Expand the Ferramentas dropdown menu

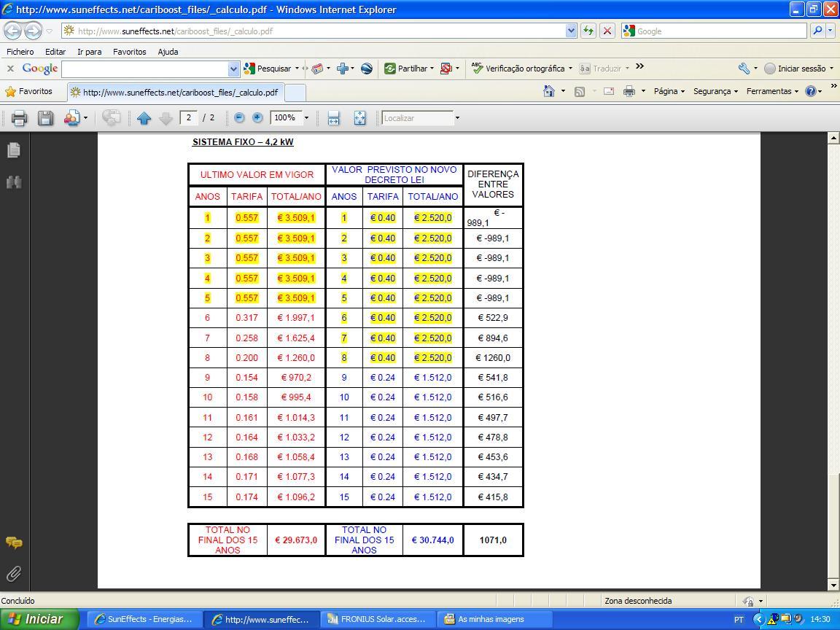(772, 91)
